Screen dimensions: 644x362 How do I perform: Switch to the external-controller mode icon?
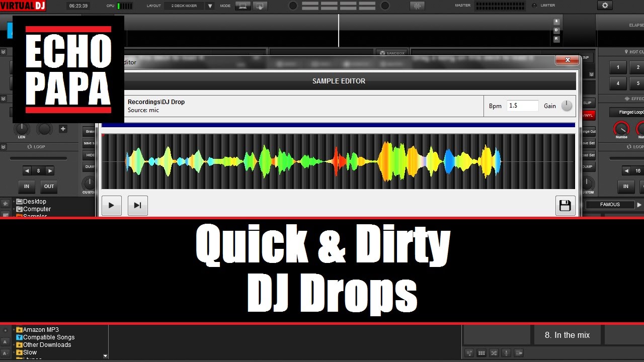(260, 6)
